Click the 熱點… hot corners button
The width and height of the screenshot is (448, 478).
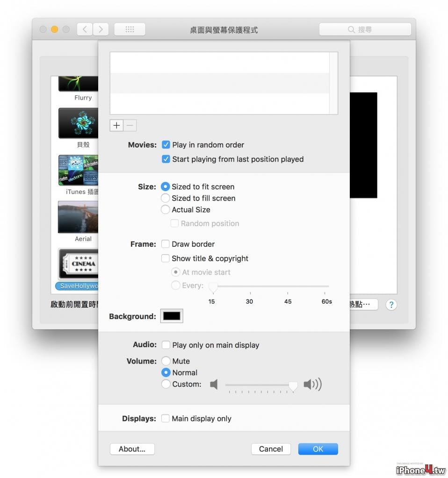coord(364,304)
